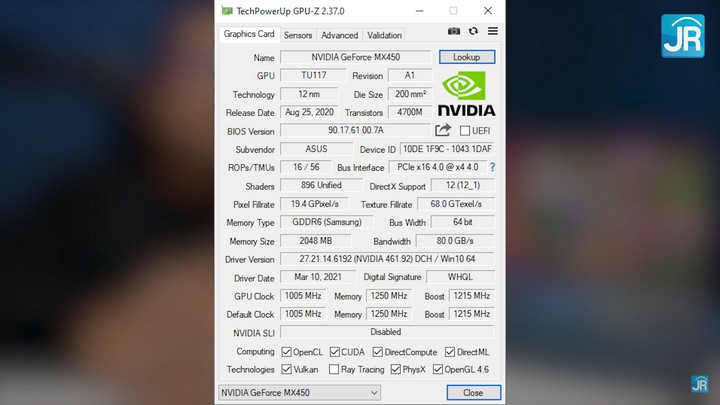720x405 pixels.
Task: Click the BIOS Version field 90.17.61.00.7A
Action: (x=355, y=130)
